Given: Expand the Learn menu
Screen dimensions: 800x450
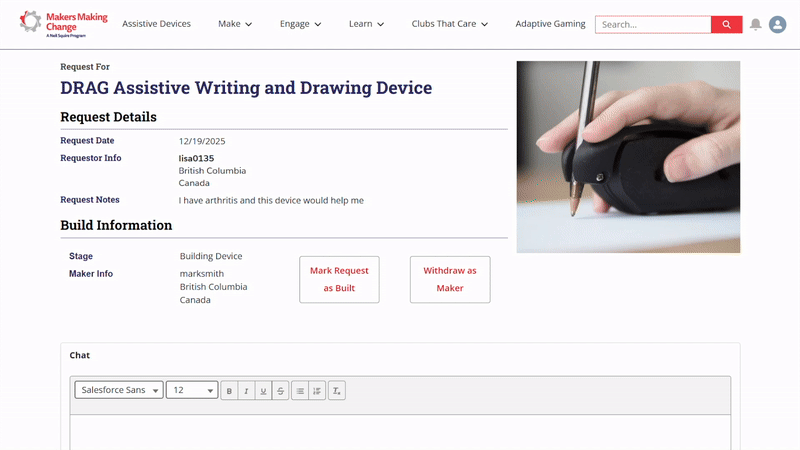Looking at the screenshot, I should [x=366, y=24].
